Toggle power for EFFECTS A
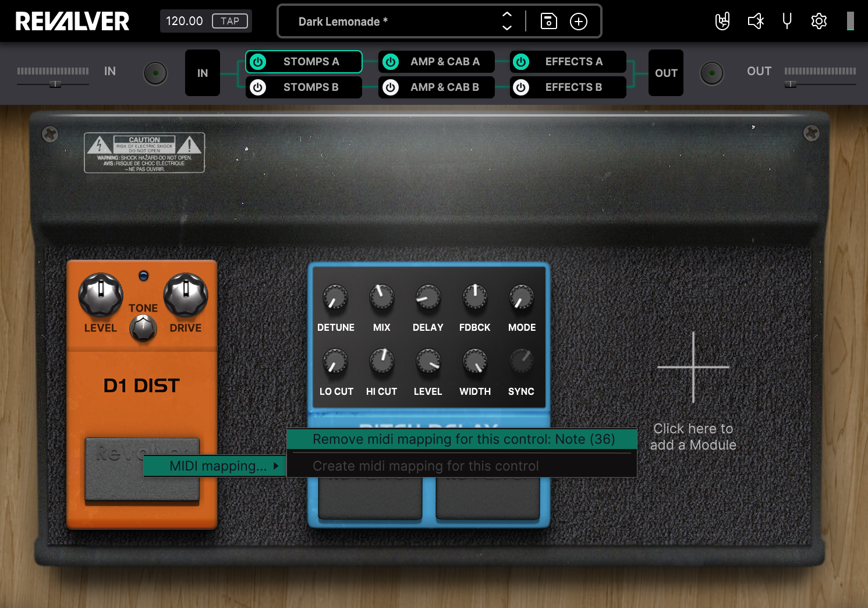 coord(521,62)
